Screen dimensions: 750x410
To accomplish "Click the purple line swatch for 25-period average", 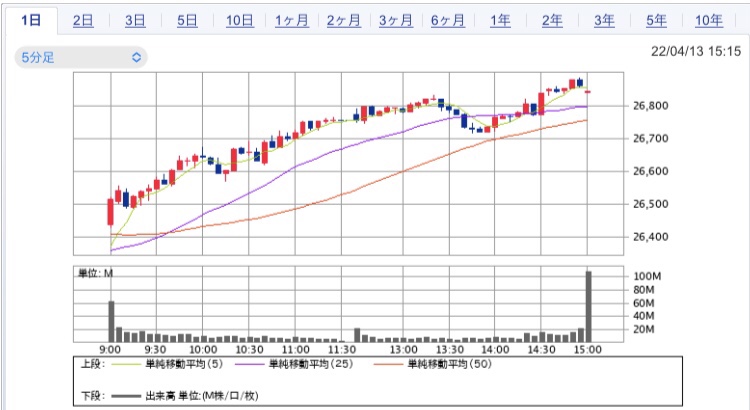I will (250, 365).
